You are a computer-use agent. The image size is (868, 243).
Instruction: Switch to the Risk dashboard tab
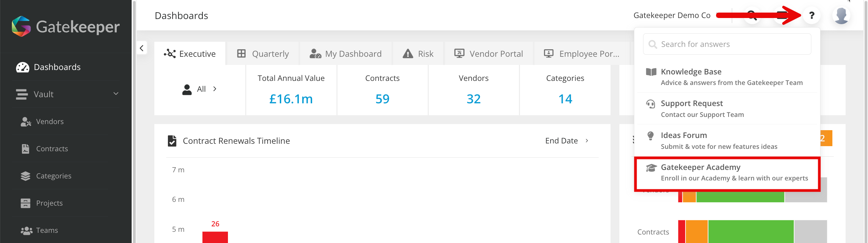(x=418, y=54)
